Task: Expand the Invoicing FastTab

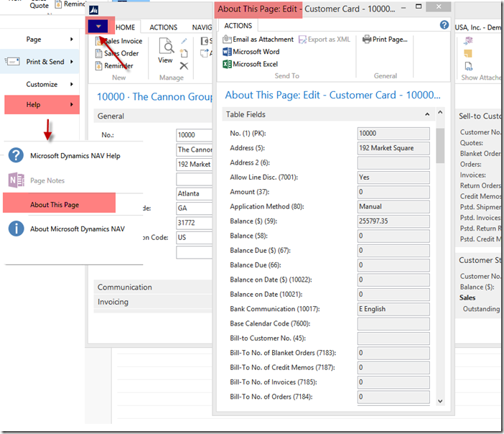Action: point(153,302)
